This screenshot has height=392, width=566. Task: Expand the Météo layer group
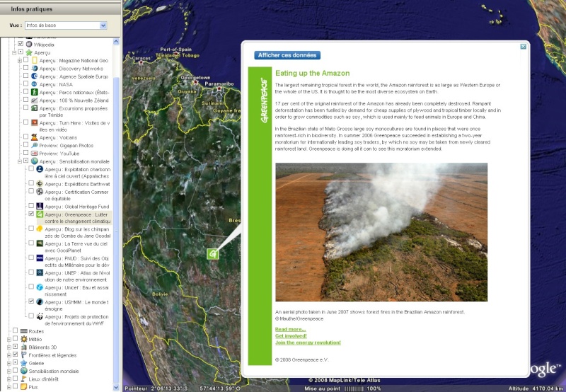tap(9, 340)
